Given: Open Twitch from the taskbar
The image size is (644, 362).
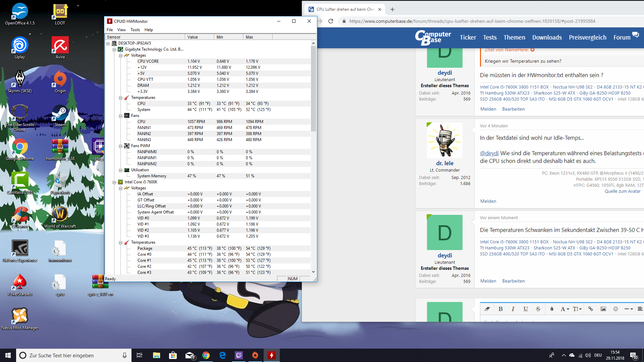Looking at the screenshot, I should pos(239,355).
